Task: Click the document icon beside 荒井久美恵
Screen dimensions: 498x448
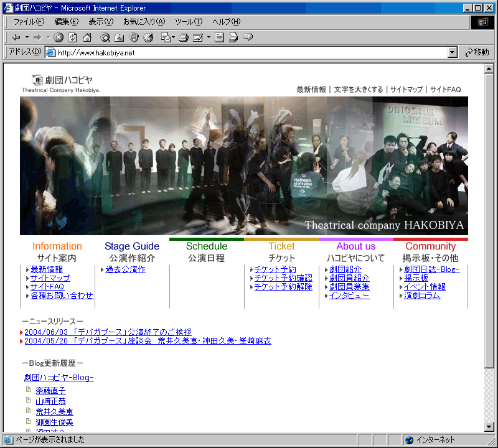Action: 29,411
